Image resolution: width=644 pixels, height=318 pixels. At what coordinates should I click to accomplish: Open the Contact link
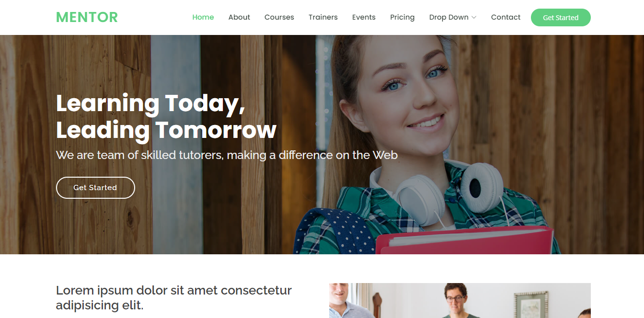[506, 17]
